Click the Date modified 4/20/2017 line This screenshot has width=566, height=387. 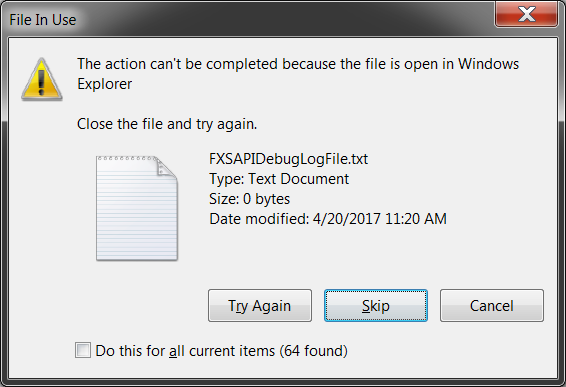pyautogui.click(x=328, y=219)
